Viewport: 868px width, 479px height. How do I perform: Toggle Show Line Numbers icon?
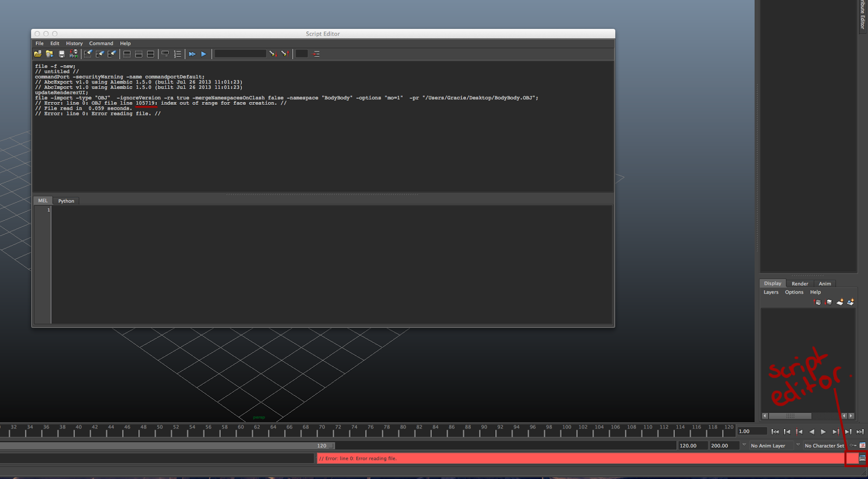177,54
